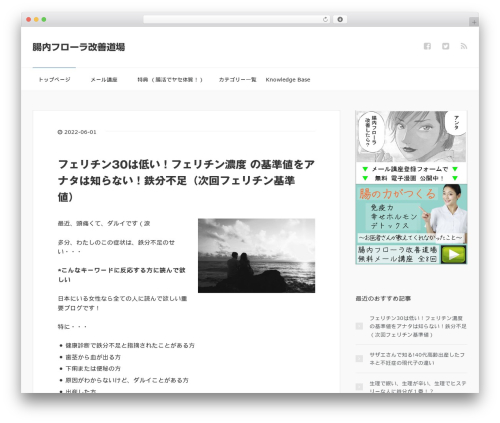
Task: Click the post date 2022-06-01
Action: 80,132
